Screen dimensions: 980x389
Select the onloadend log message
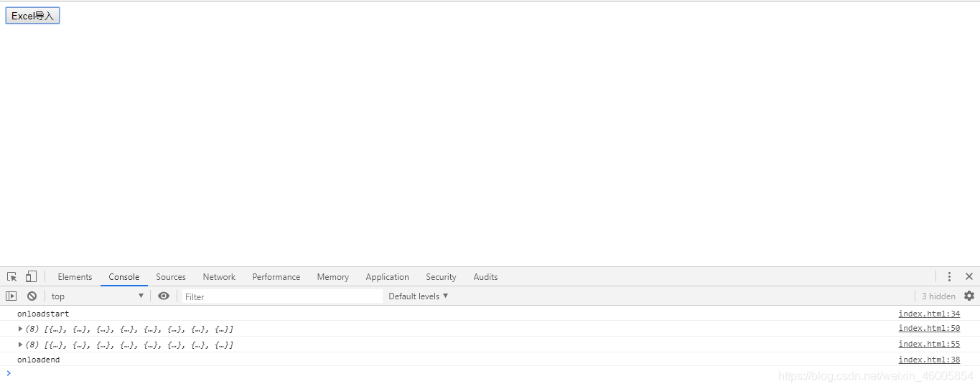tap(39, 360)
